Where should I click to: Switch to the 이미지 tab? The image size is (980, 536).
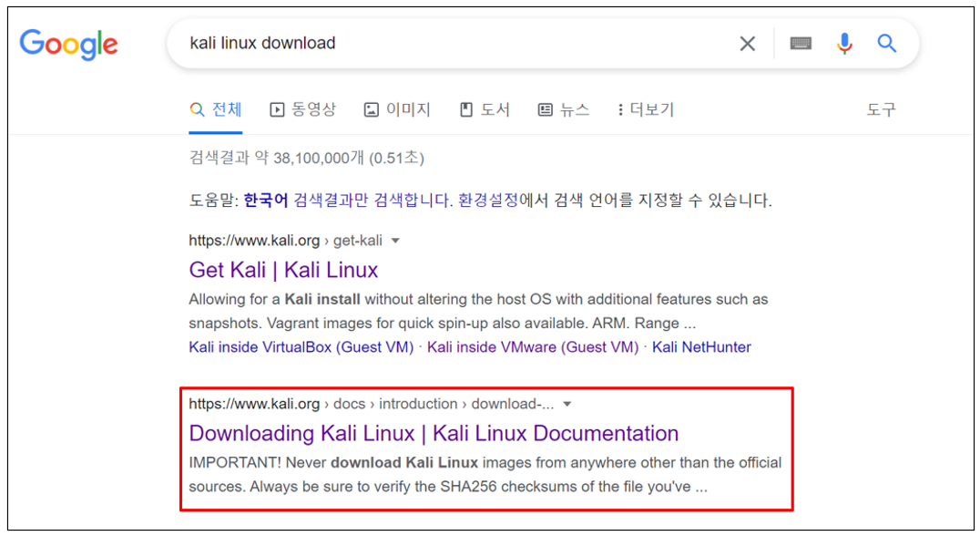pyautogui.click(x=397, y=109)
